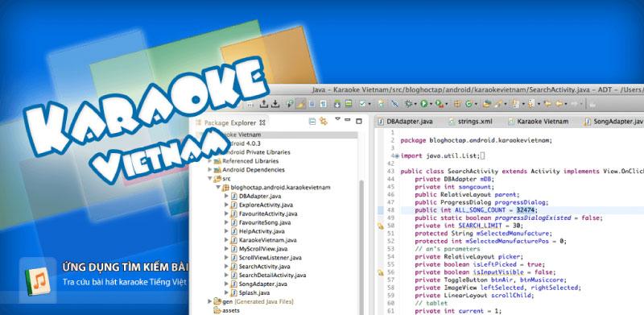Screen dimensions: 644x315
Task: Toggle Mark Occurrences highlighter in toolbar
Action: pos(301,104)
